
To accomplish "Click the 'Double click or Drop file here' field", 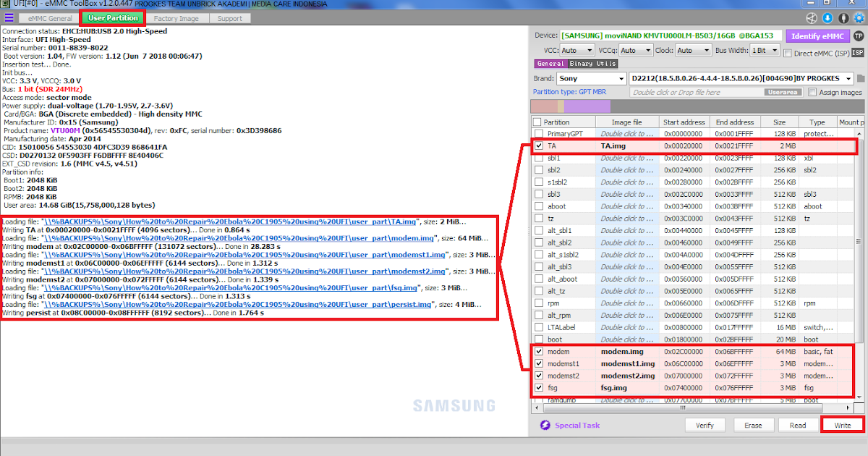I will (698, 93).
